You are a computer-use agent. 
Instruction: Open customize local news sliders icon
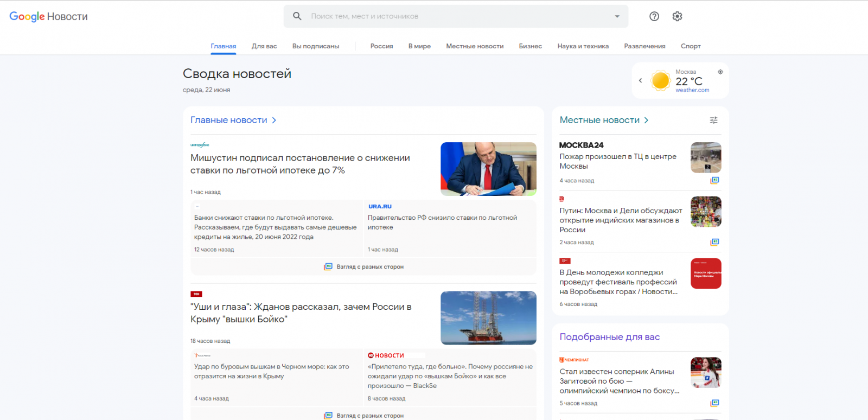click(x=713, y=120)
